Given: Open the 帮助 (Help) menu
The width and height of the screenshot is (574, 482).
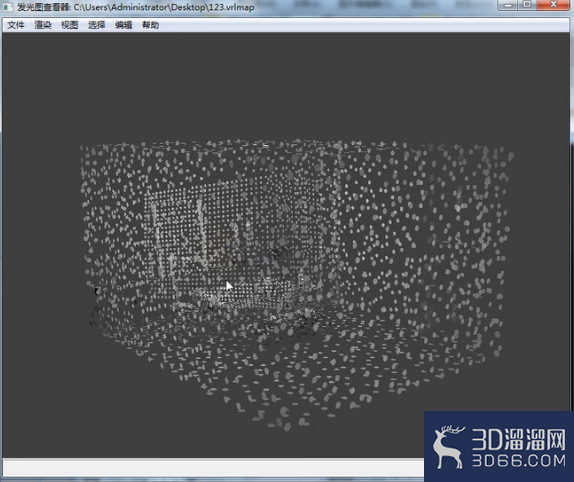Looking at the screenshot, I should [x=150, y=25].
